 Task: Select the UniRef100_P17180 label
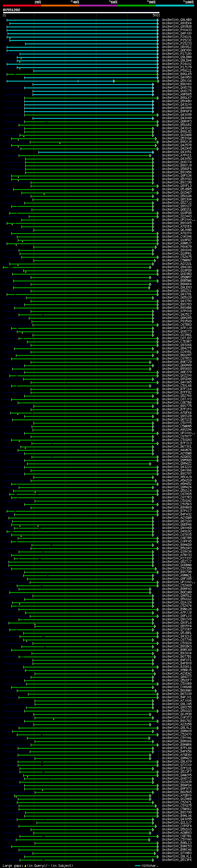pyautogui.click(x=177, y=54)
